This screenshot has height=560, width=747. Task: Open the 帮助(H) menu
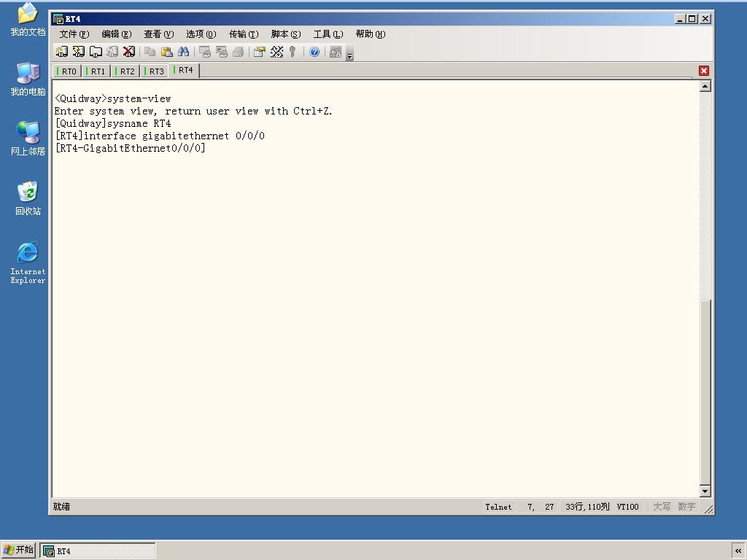click(x=371, y=34)
